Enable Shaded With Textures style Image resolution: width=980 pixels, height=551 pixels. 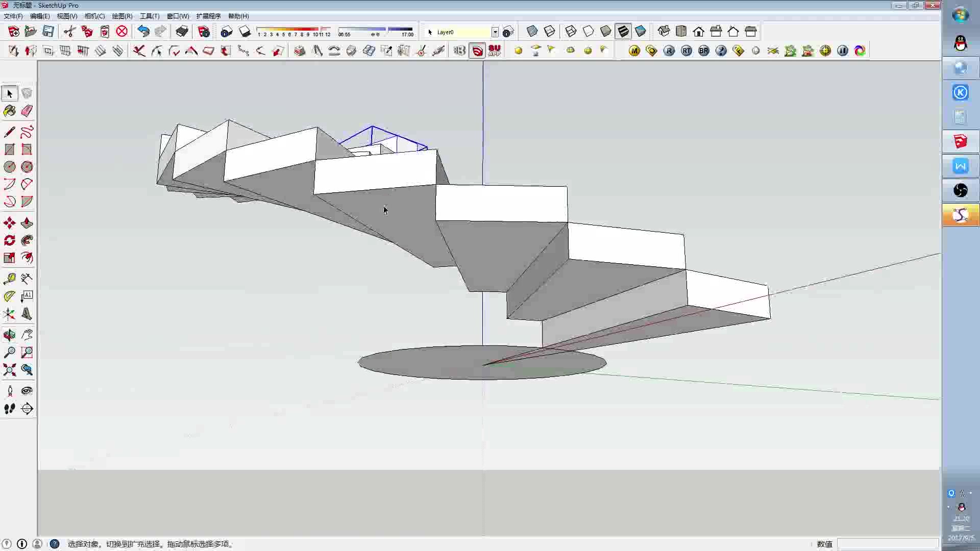pyautogui.click(x=623, y=32)
